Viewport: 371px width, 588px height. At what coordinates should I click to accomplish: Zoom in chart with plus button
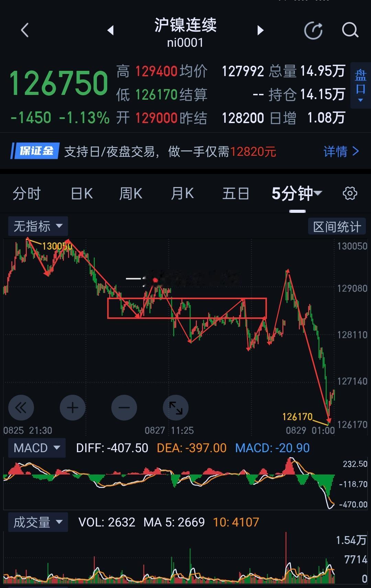[72, 408]
